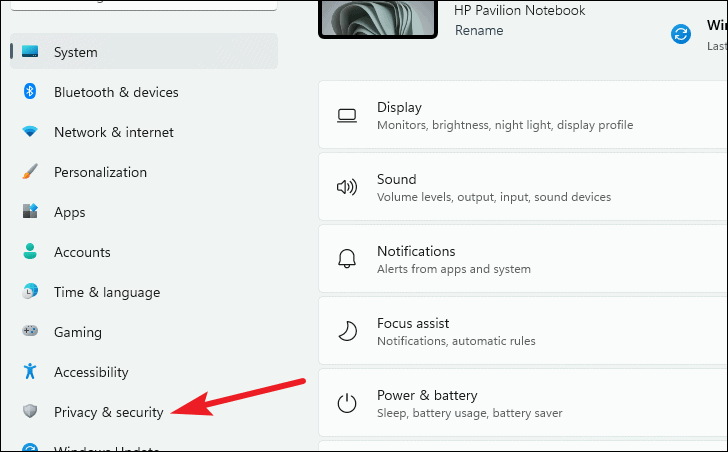Open Time & language settings

click(x=144, y=291)
